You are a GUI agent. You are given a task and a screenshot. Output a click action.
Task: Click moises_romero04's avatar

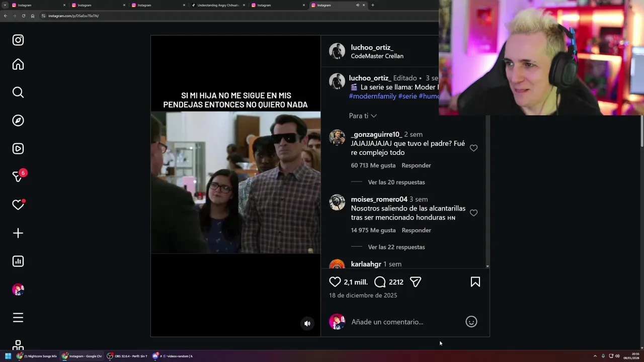[337, 202]
